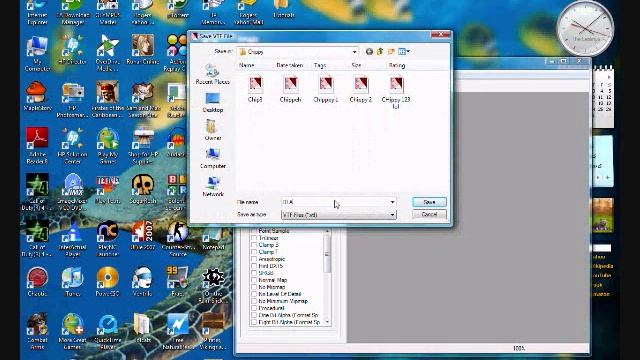
Task: Select the Chippy 1 file icon
Action: coord(326,89)
